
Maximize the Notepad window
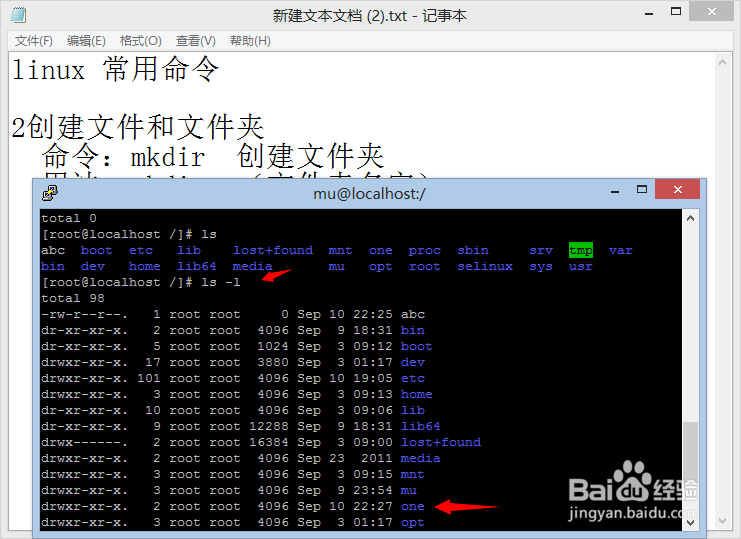tap(676, 12)
